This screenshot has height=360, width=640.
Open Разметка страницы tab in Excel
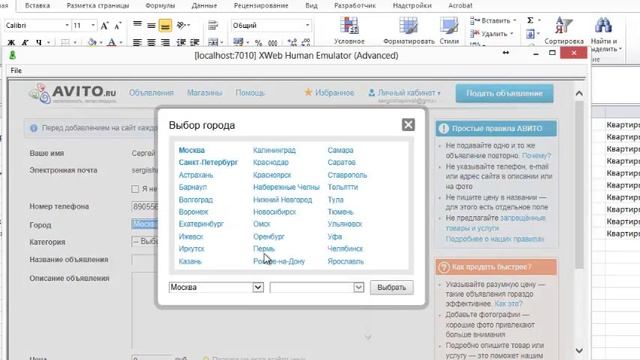tap(98, 6)
